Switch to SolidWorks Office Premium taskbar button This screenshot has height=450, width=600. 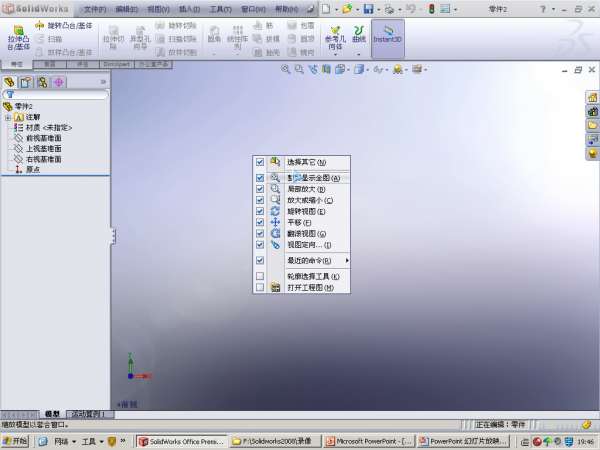coord(182,441)
